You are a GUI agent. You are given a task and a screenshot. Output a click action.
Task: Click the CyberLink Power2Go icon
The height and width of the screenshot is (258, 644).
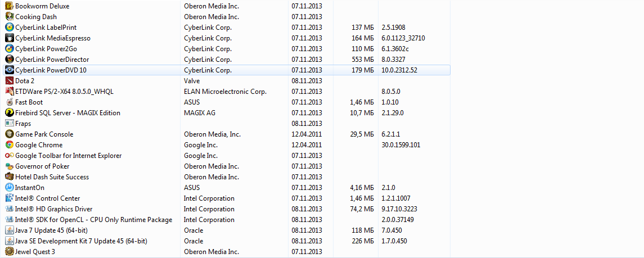point(9,49)
